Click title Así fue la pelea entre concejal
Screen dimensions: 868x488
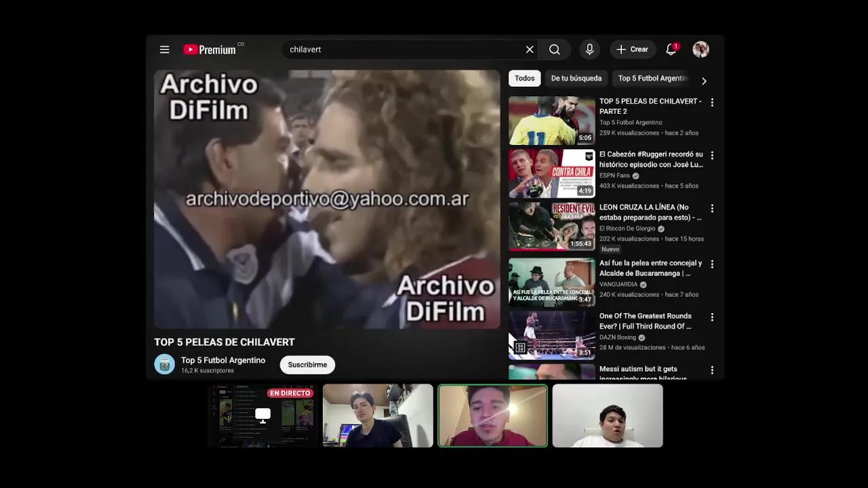click(x=650, y=268)
